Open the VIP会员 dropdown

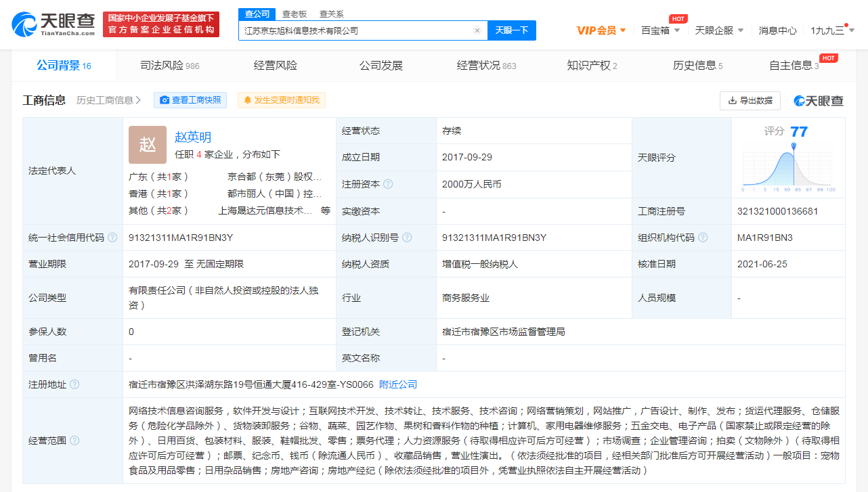601,30
